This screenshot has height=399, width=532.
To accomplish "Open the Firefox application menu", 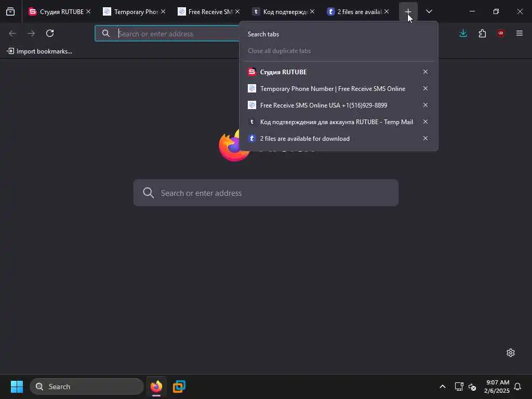I will pos(520,33).
